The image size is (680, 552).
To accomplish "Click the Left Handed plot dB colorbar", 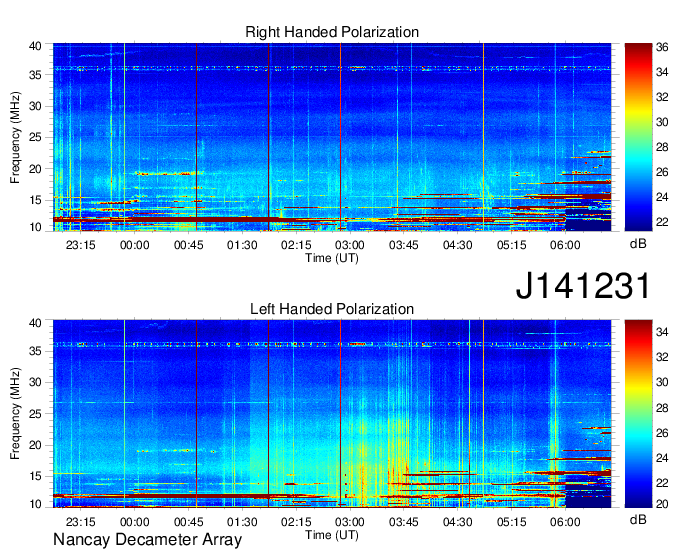I will [638, 414].
